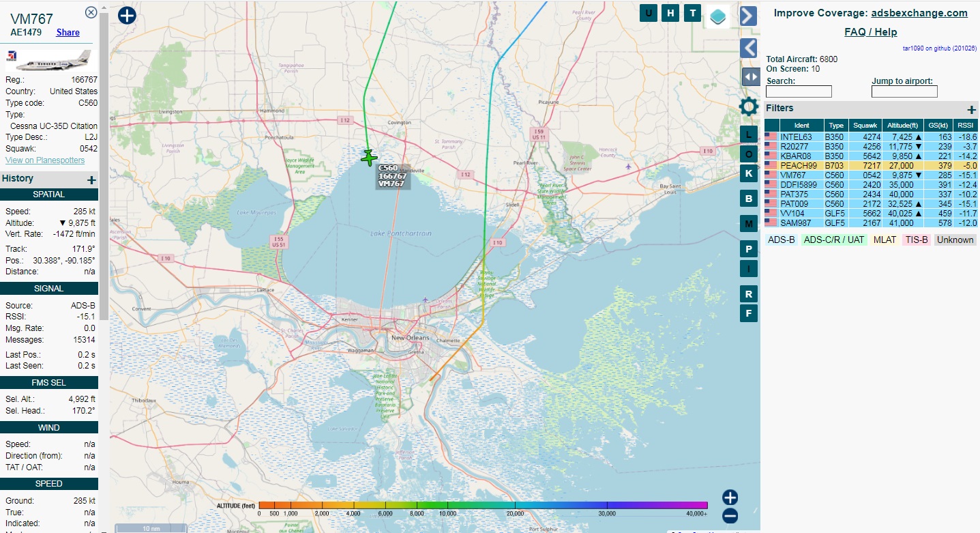
Task: Expand the Filters section
Action: [x=972, y=109]
